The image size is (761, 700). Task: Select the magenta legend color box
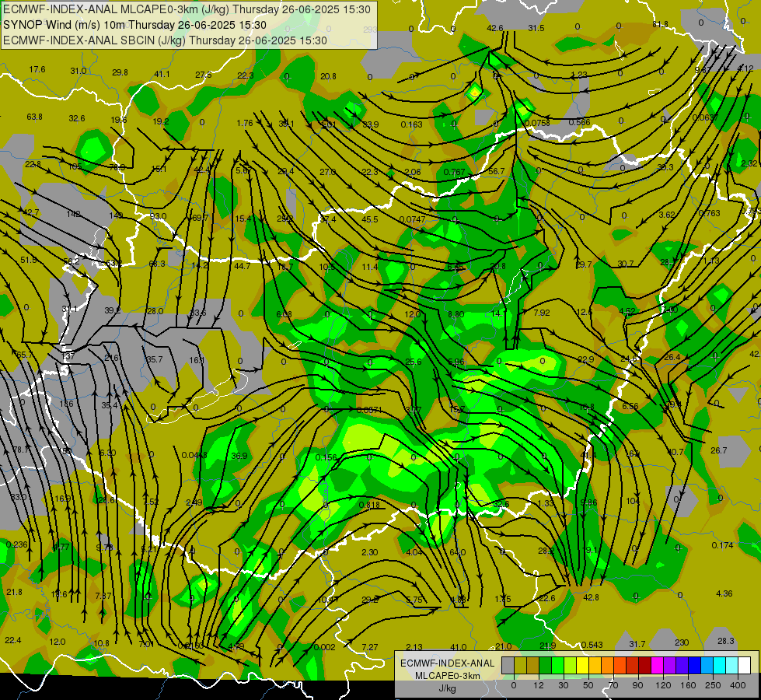point(657,665)
